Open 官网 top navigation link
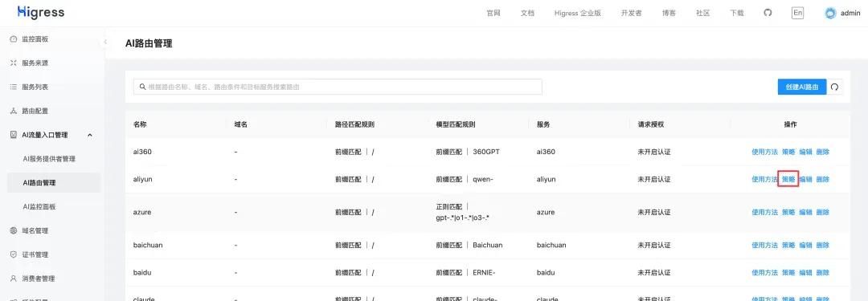This screenshot has height=301, width=868. [x=493, y=14]
